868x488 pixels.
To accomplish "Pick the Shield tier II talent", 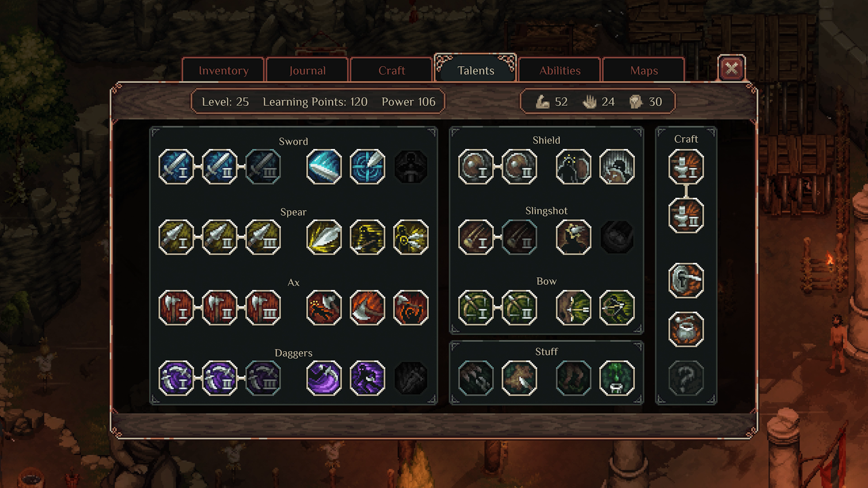I will 519,167.
